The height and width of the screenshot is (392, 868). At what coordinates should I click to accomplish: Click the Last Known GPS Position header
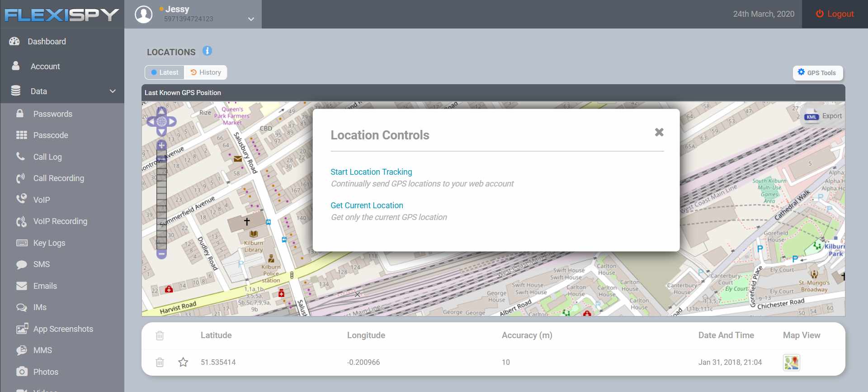pos(183,93)
